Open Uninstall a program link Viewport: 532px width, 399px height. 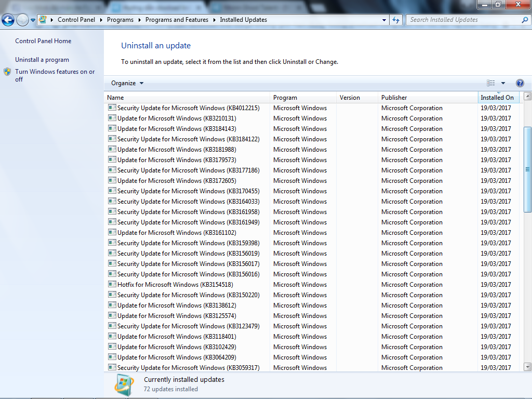pos(42,60)
